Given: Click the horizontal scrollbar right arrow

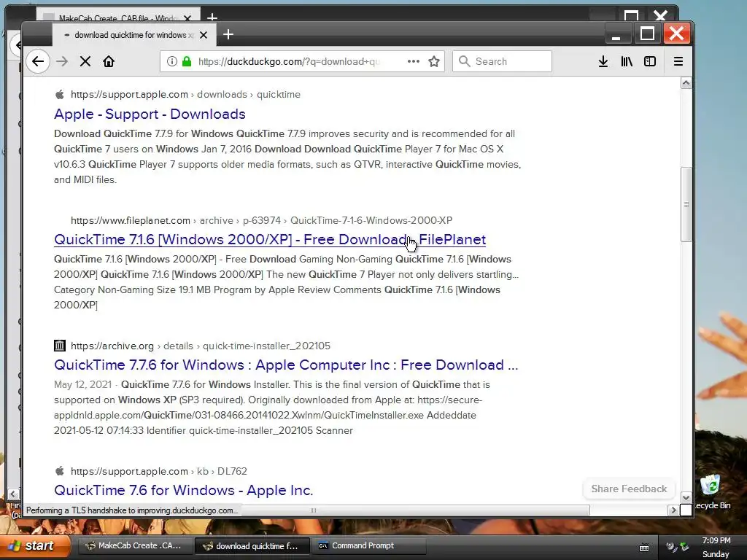Looking at the screenshot, I should coord(673,510).
